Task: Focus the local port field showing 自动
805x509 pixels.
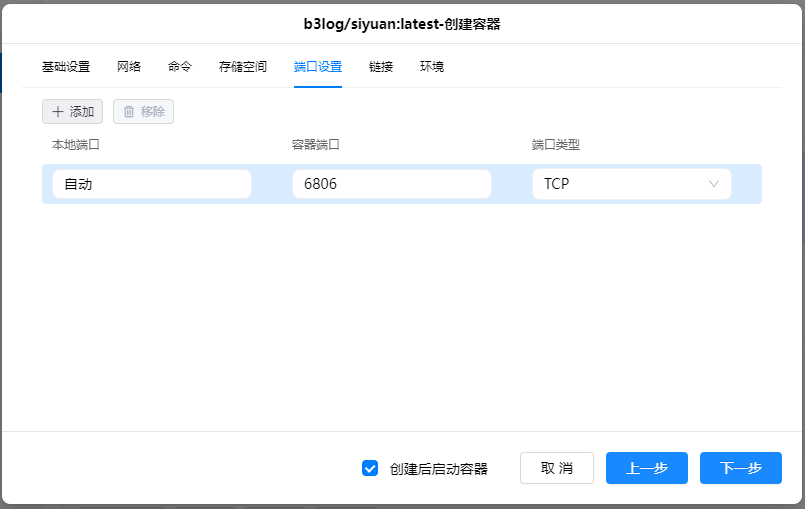Action: 152,184
